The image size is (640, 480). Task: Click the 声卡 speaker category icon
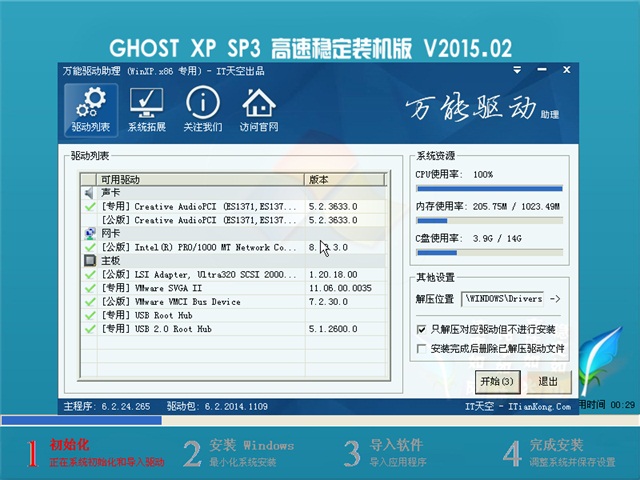89,193
